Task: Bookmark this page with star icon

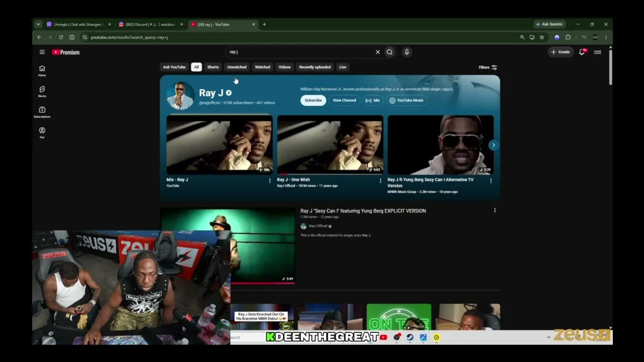Action: point(542,37)
